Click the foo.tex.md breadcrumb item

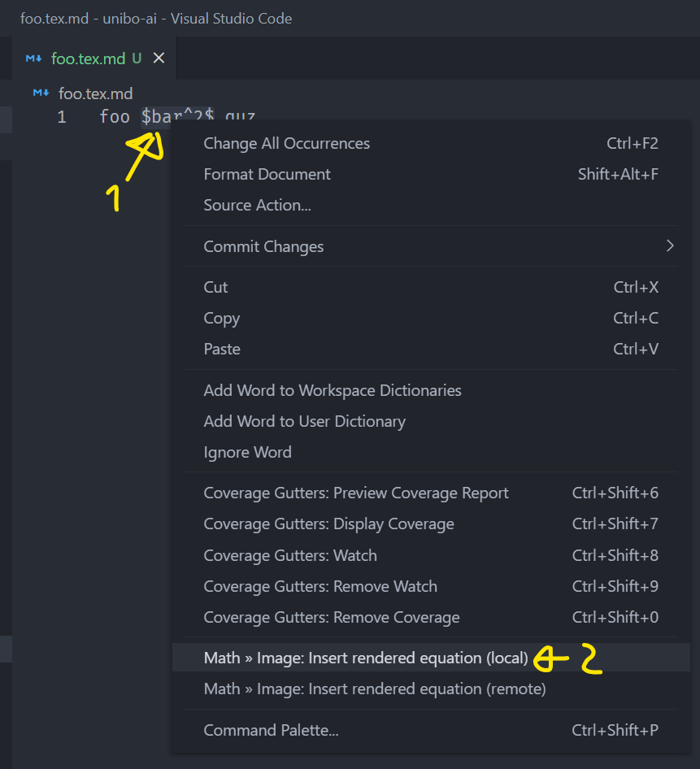coord(96,93)
